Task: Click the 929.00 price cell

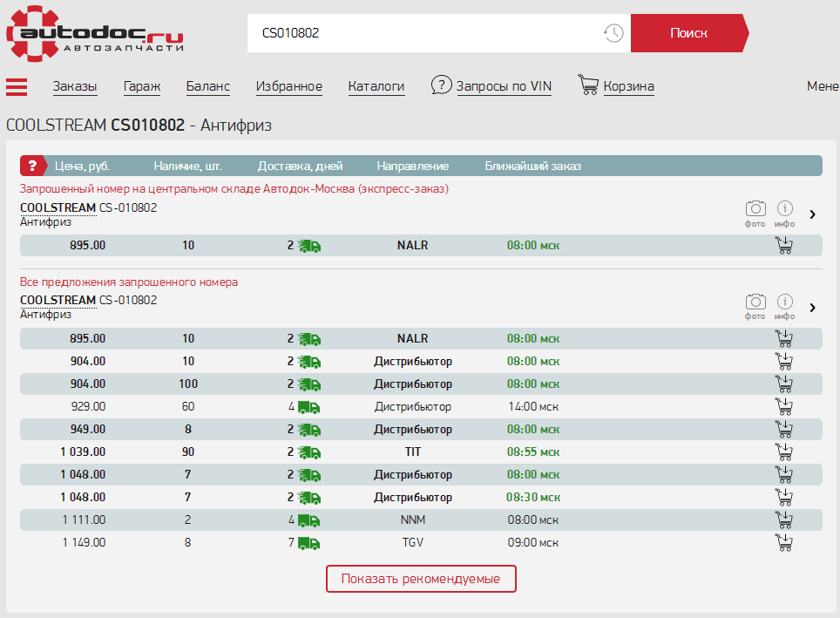Action: pyautogui.click(x=88, y=407)
